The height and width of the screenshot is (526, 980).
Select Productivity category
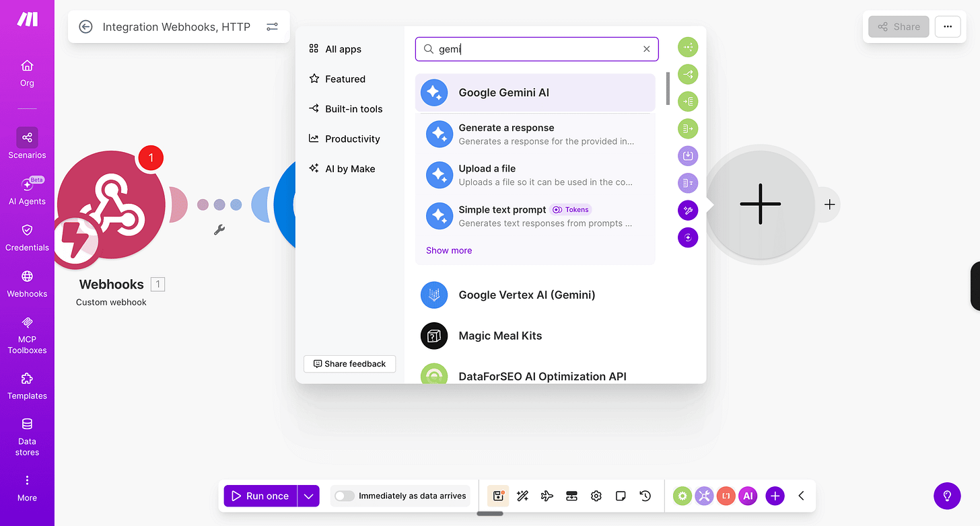344,139
